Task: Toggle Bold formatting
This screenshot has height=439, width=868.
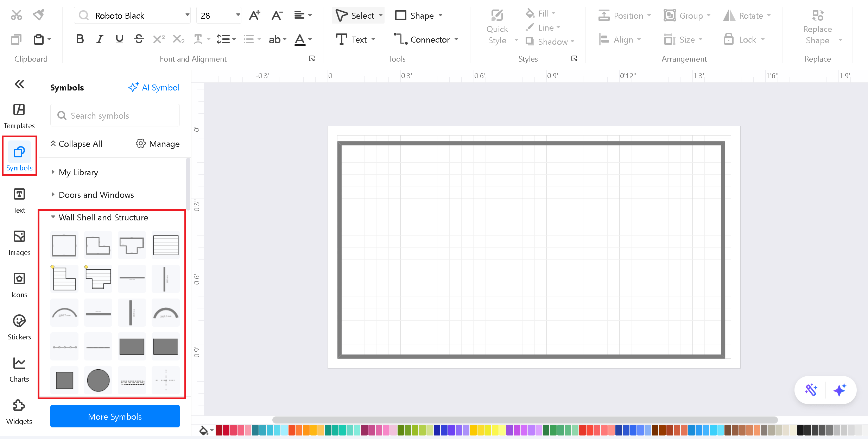Action: pos(80,39)
